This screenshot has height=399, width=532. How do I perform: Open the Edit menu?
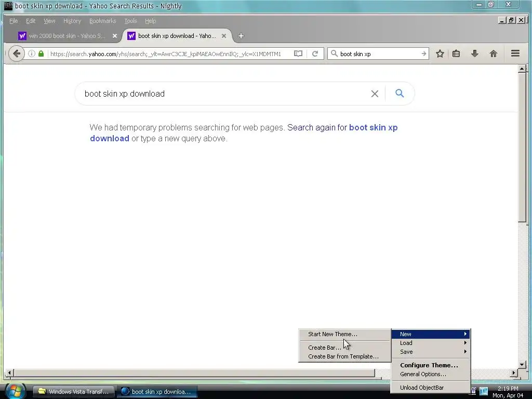click(x=31, y=21)
